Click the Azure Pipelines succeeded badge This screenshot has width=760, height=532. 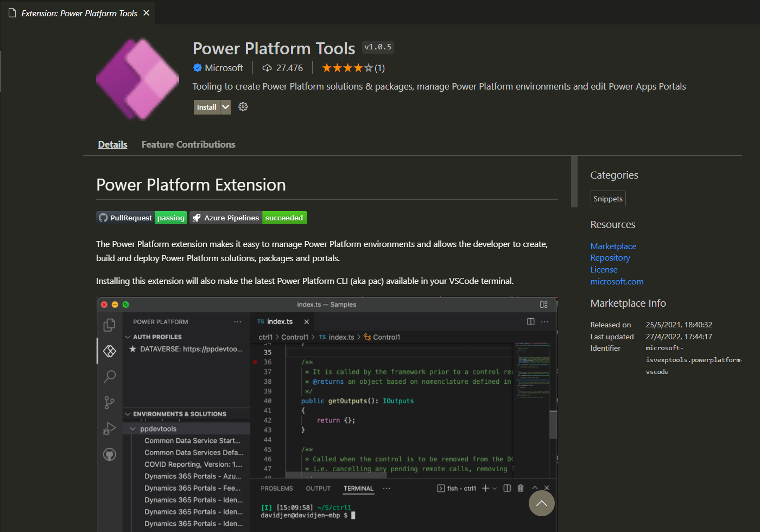248,217
